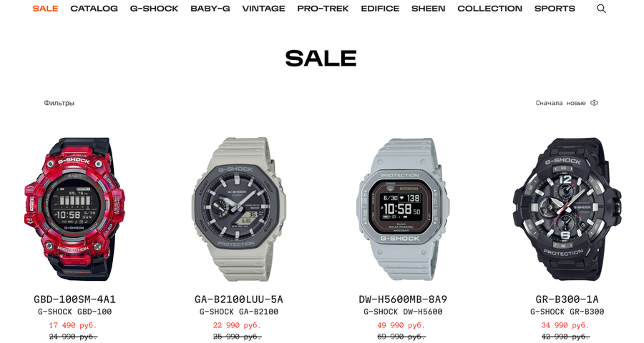Viewport: 644px width, 343px height.
Task: Open the GA-B2100LUU-5A product title link
Action: [x=238, y=299]
